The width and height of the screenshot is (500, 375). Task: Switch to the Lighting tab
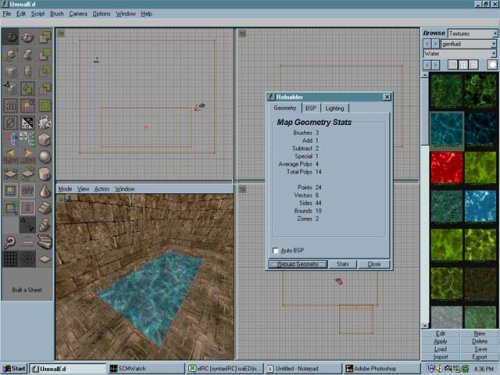click(335, 108)
